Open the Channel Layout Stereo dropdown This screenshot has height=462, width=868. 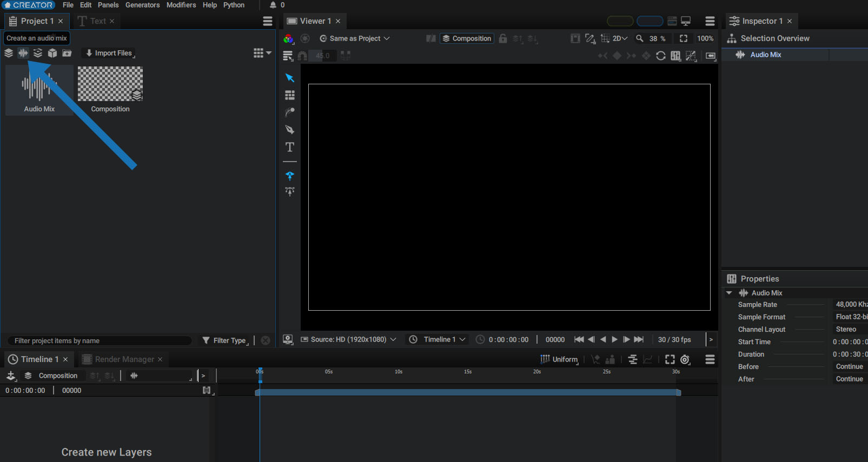[850, 329]
